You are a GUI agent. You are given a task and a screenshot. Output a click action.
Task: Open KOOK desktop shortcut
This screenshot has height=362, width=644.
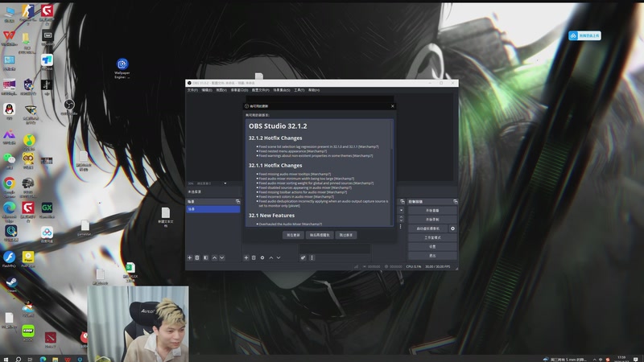coord(28,333)
